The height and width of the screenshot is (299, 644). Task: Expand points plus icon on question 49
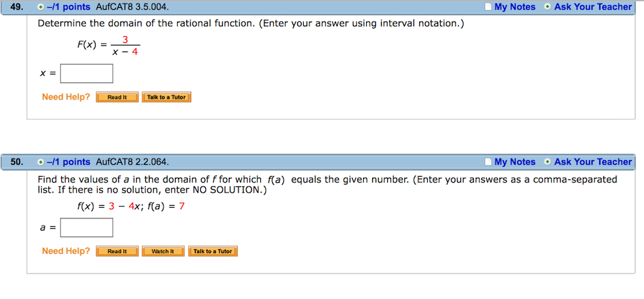click(x=40, y=7)
